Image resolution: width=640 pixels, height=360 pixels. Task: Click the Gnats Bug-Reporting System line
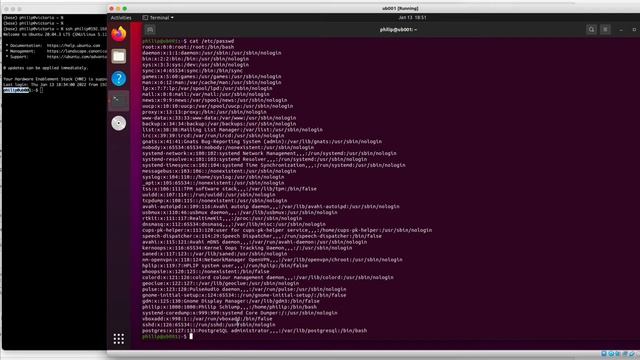(262, 142)
